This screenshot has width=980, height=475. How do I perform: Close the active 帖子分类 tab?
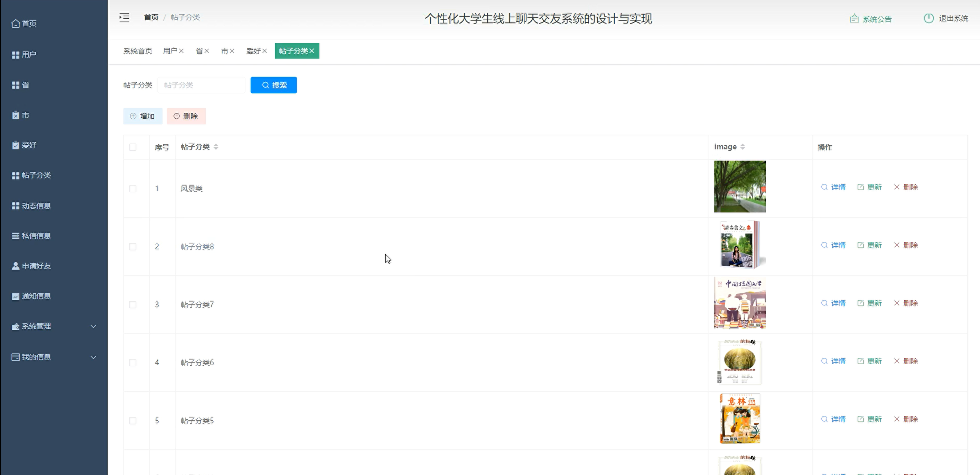tap(312, 51)
